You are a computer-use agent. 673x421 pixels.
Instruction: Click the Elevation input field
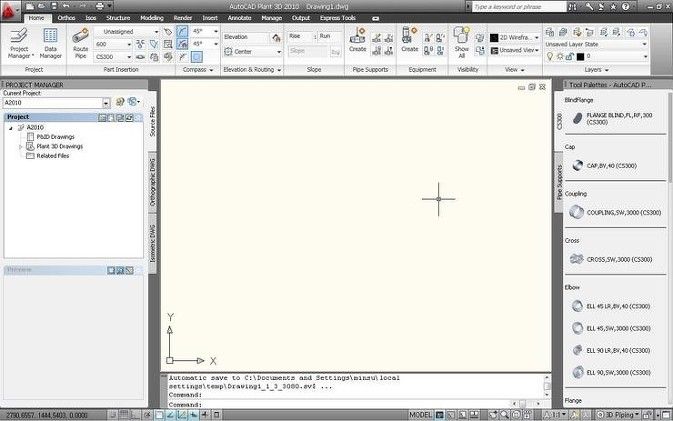coord(246,38)
